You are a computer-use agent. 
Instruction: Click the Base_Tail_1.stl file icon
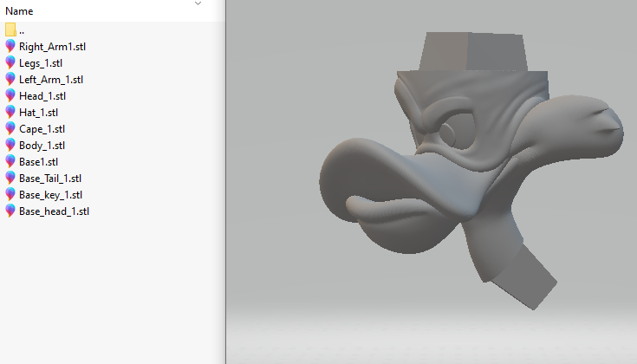(x=10, y=178)
